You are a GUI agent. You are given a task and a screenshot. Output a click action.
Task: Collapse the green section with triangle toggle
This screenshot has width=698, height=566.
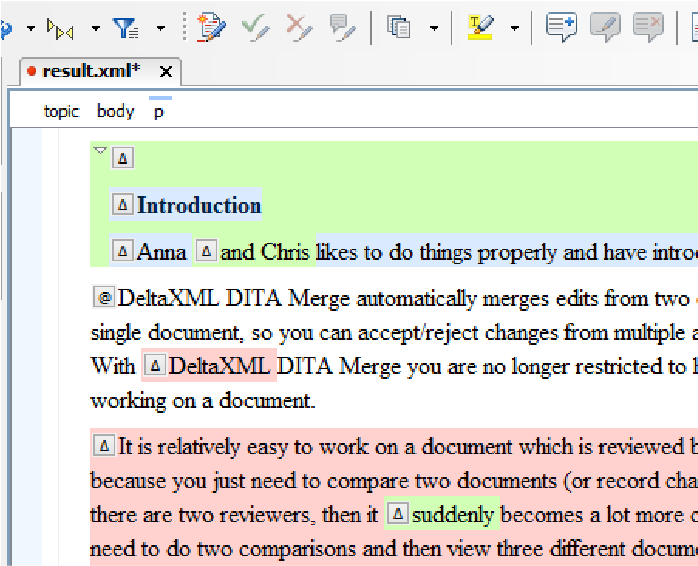100,152
